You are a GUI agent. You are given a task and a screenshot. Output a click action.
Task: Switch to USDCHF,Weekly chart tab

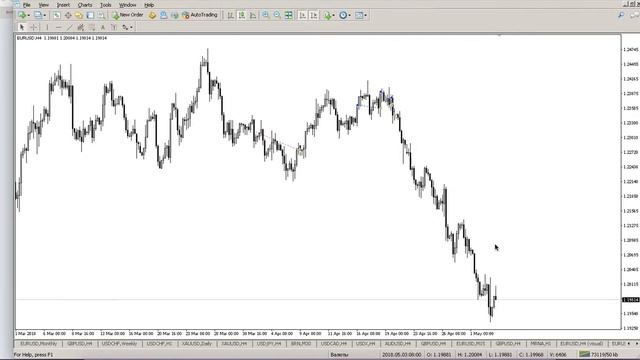pyautogui.click(x=119, y=344)
